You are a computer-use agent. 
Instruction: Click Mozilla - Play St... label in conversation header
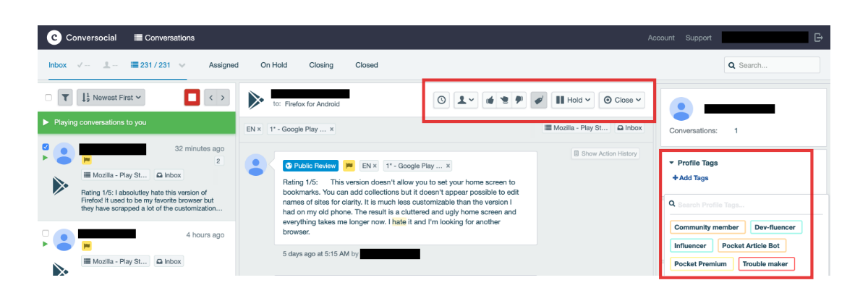pyautogui.click(x=577, y=128)
